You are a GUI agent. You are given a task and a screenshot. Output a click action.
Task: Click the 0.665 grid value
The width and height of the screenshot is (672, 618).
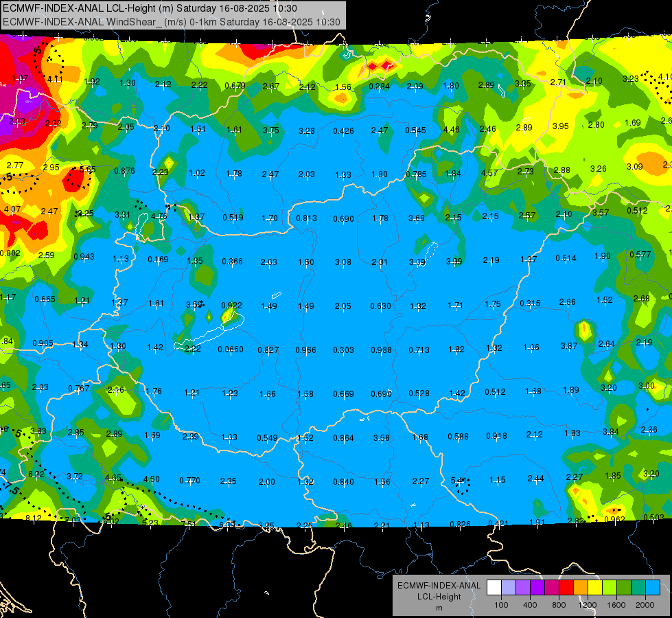[x=45, y=299]
